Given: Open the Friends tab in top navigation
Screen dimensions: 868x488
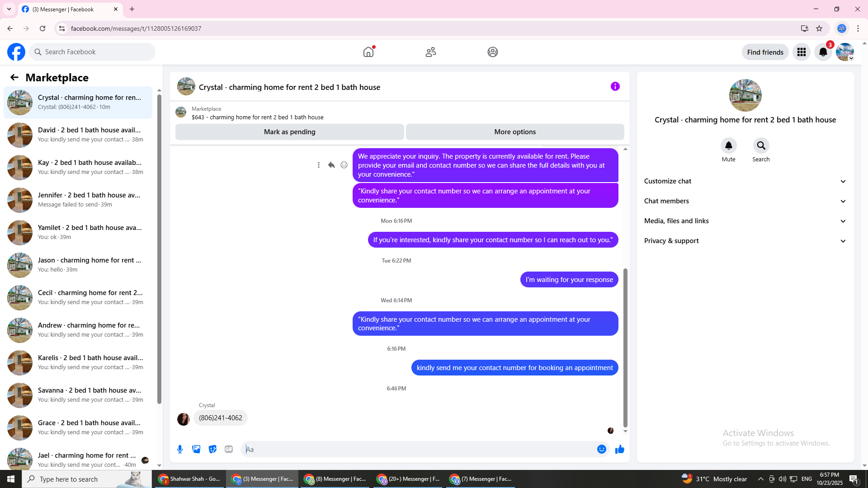Looking at the screenshot, I should 431,52.
